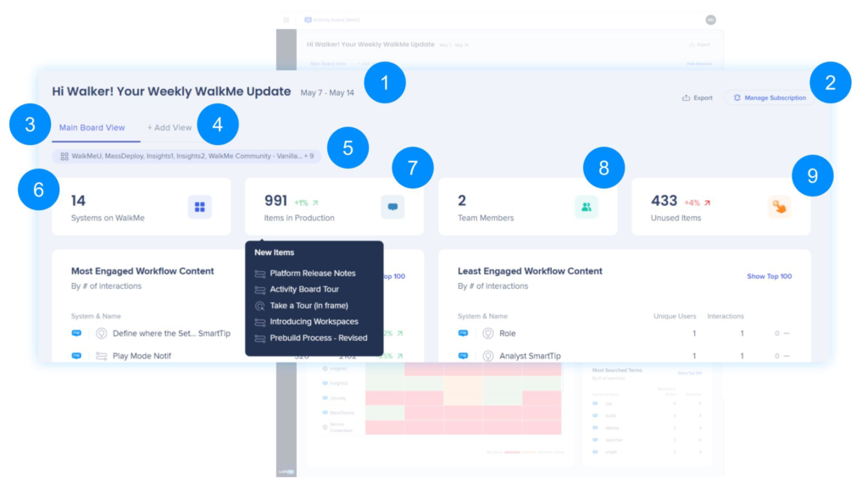Click the red trend arrow beside +4%

tap(708, 203)
